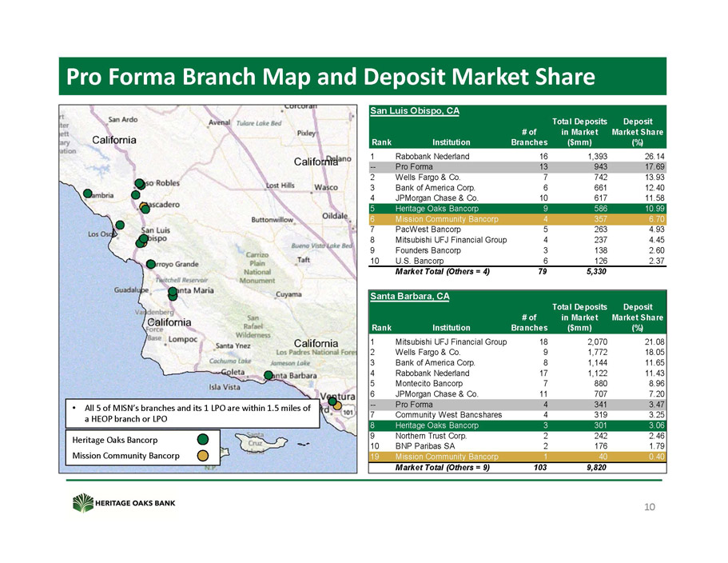Click 'Market Total (Others = 4)' row
The width and height of the screenshot is (728, 563).
[517, 271]
